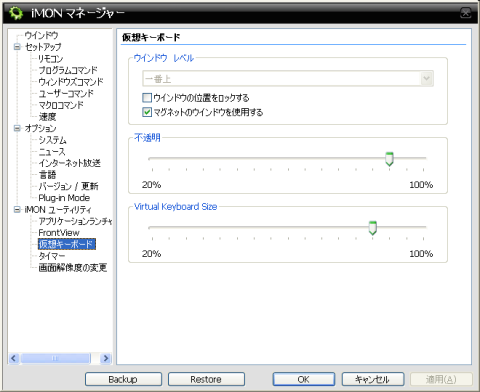Click the 適用(A) button
This screenshot has height=392, width=480.
click(x=441, y=379)
